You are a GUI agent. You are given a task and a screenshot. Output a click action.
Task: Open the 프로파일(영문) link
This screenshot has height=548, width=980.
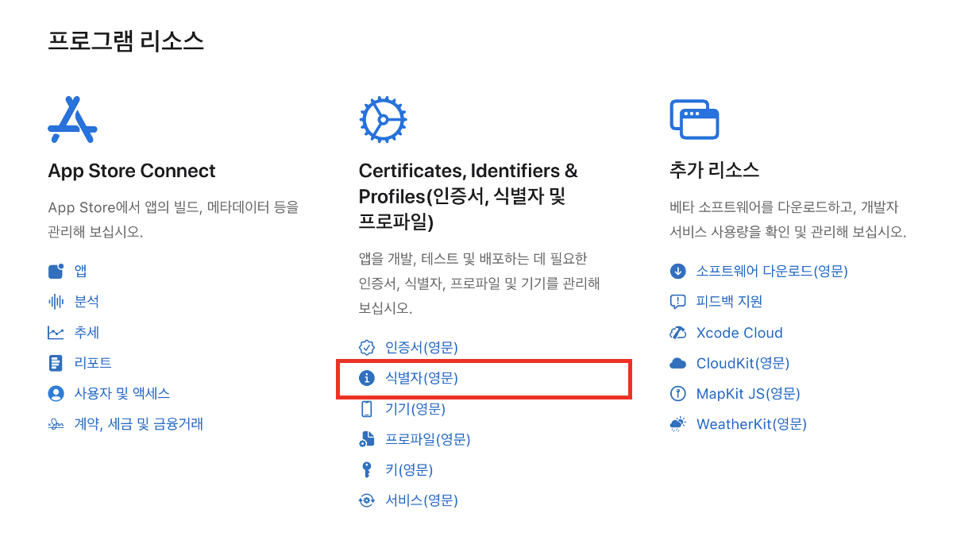(x=428, y=439)
